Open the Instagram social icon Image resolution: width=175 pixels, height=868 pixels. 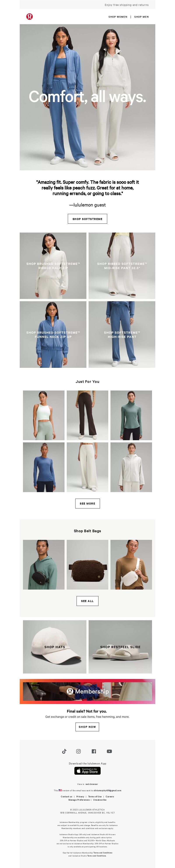[78, 751]
